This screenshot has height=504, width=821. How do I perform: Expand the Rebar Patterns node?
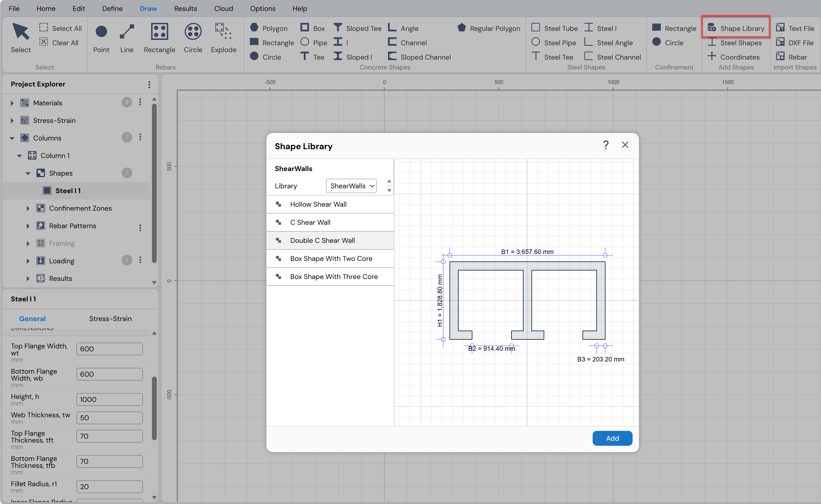pos(28,226)
